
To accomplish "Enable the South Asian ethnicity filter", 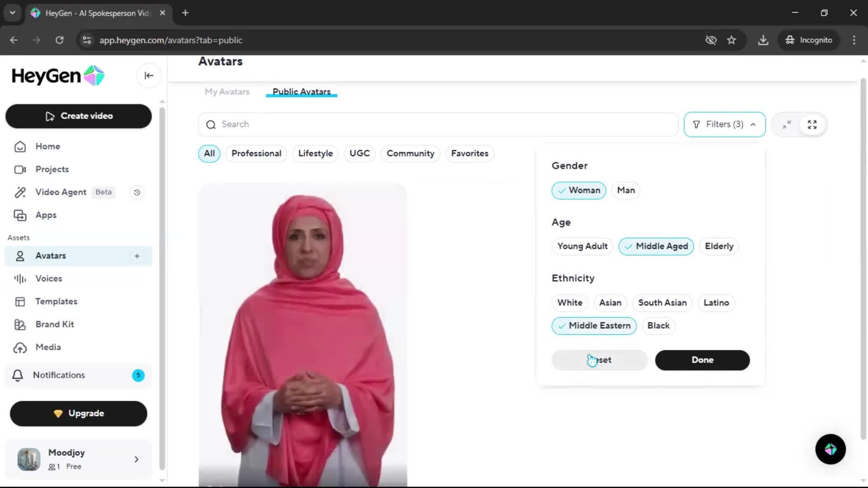I will (662, 303).
